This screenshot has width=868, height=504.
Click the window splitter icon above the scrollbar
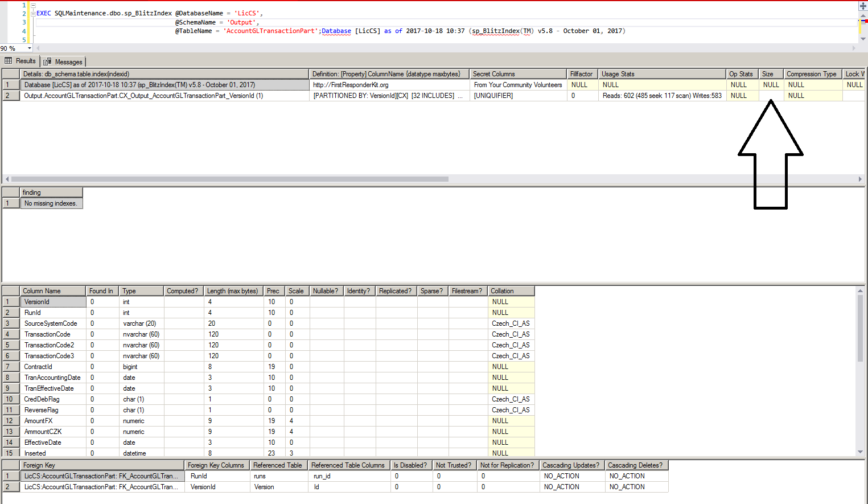pyautogui.click(x=863, y=5)
